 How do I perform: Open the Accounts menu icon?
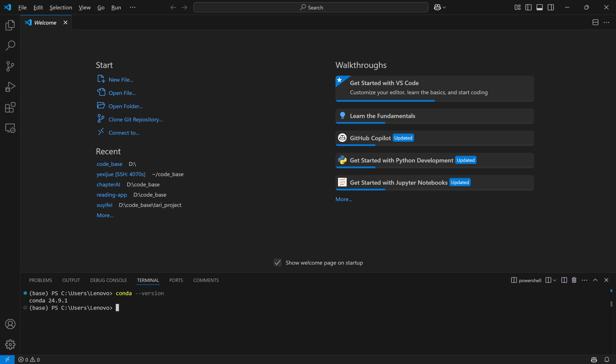pyautogui.click(x=10, y=324)
